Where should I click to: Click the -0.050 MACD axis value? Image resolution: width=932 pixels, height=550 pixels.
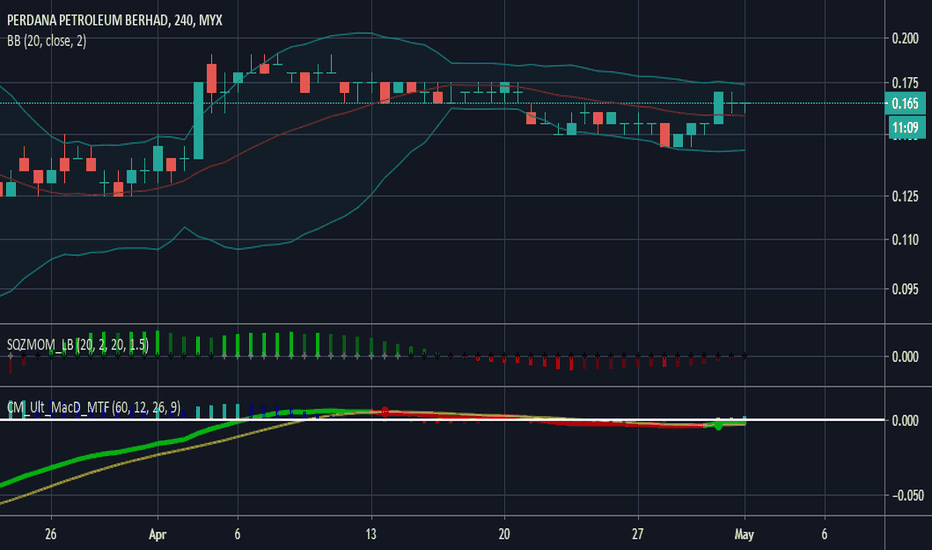[907, 496]
